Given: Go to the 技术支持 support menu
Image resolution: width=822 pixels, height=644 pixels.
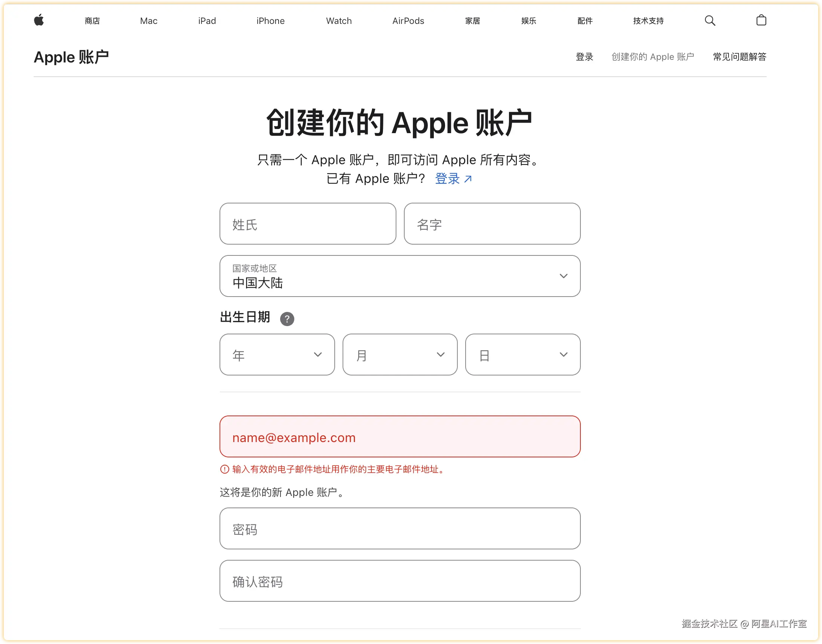Looking at the screenshot, I should coord(648,21).
